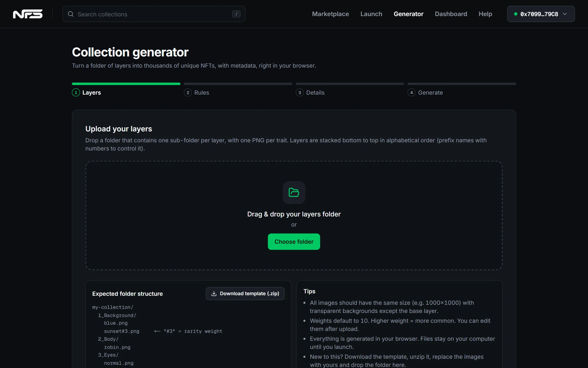Click the 'blue.png' file line

116,323
